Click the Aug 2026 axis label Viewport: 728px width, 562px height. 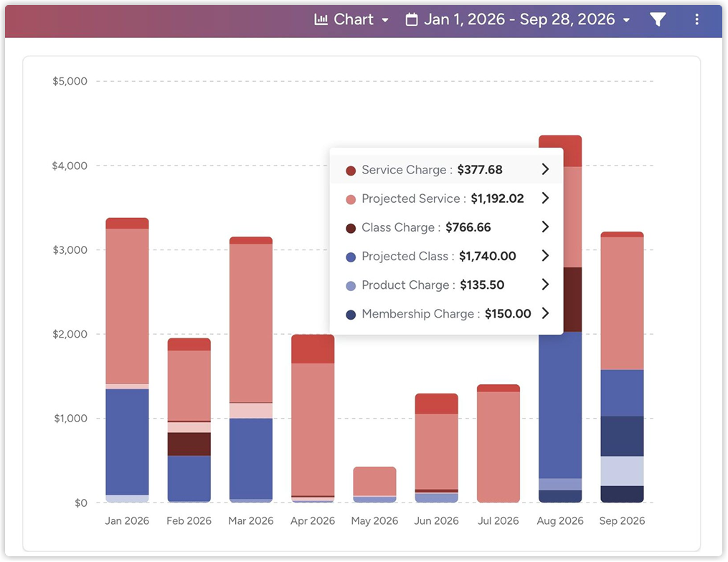pyautogui.click(x=560, y=520)
